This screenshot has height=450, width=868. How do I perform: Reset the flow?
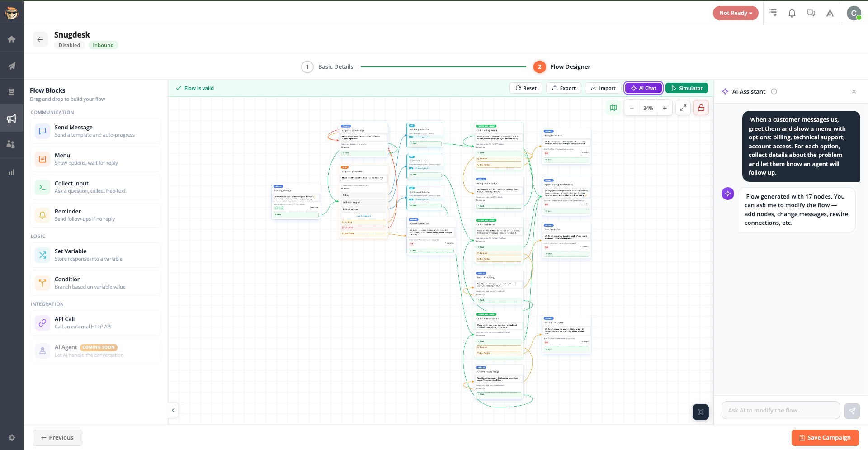526,88
